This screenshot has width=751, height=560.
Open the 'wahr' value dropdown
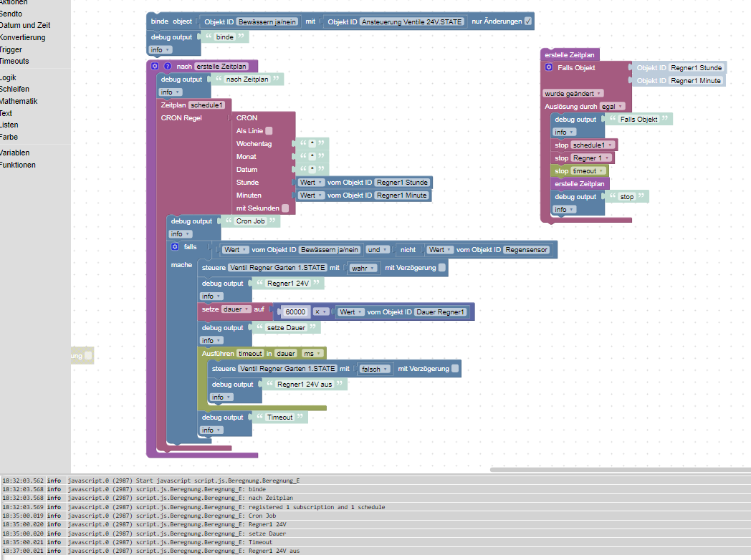(x=363, y=268)
